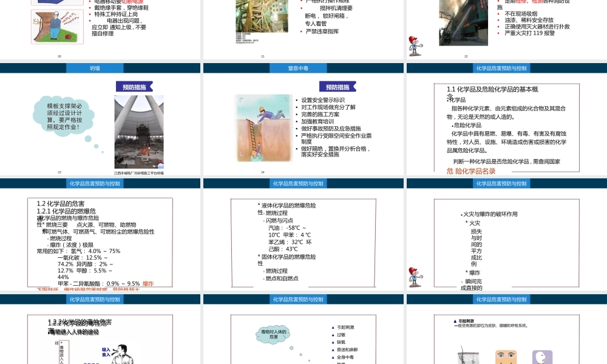Click the bullet 做好事故预防及应急措施
The height and width of the screenshot is (364, 607).
click(x=331, y=128)
